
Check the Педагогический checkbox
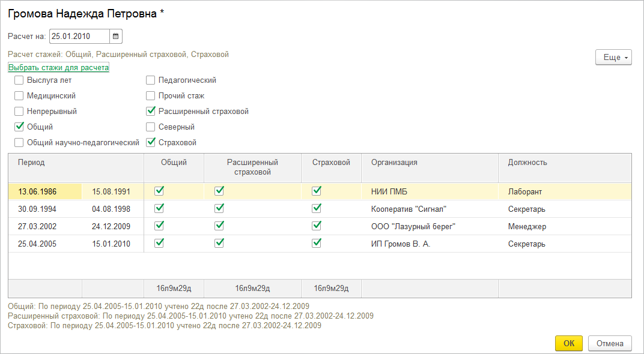click(151, 80)
